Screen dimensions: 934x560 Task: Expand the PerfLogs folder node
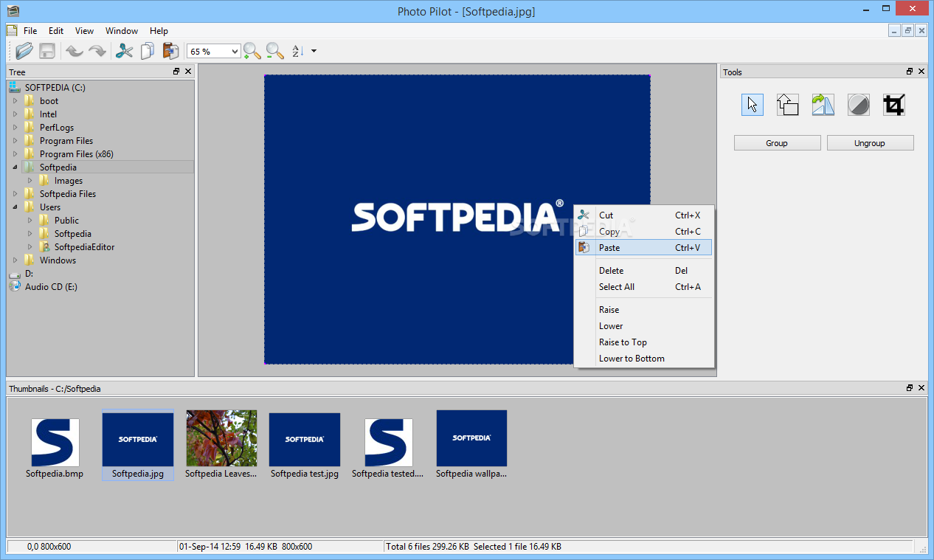click(15, 128)
